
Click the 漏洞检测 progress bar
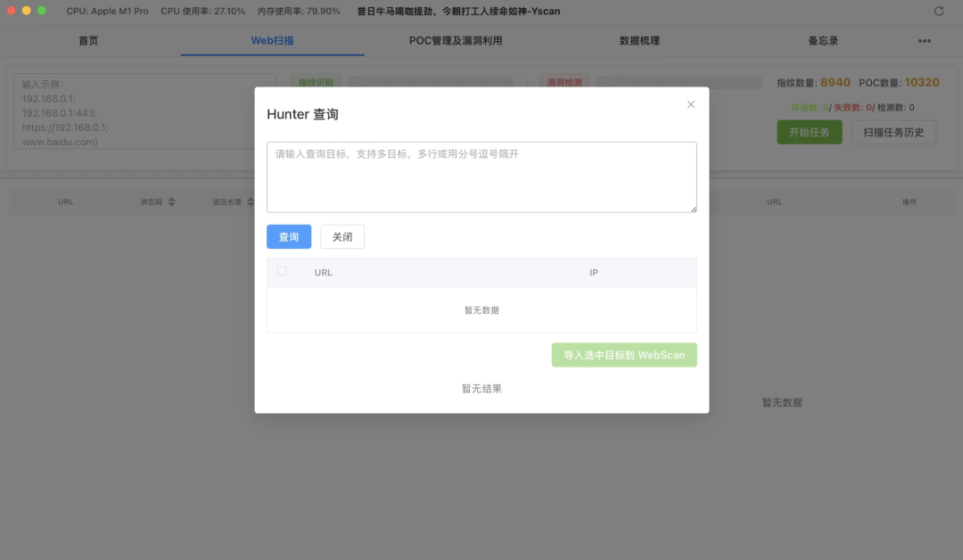[x=679, y=82]
